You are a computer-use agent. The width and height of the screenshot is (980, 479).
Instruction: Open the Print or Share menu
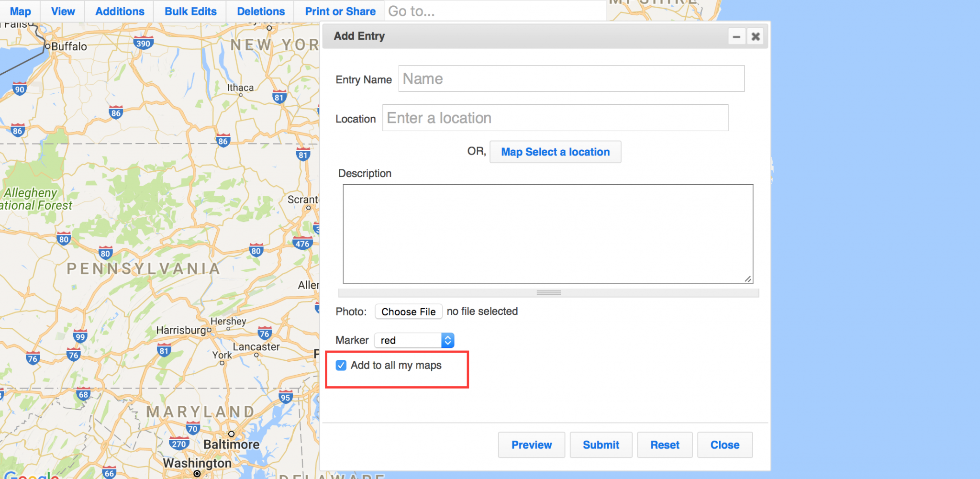point(340,11)
